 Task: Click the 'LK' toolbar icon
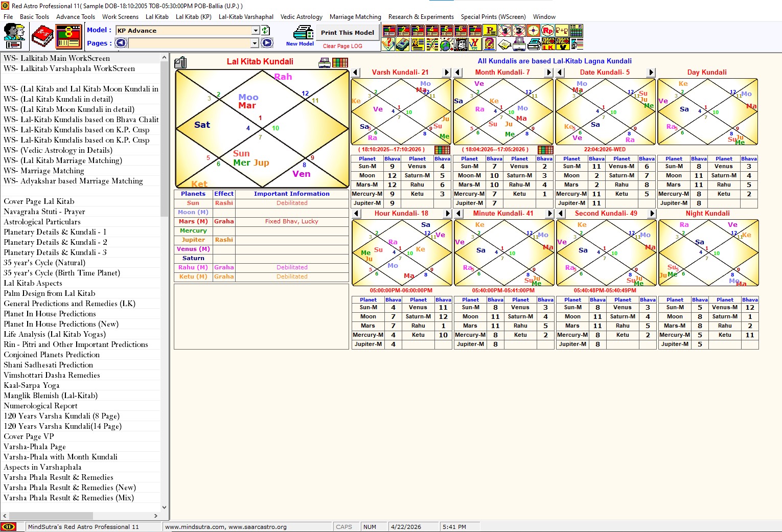click(x=548, y=44)
